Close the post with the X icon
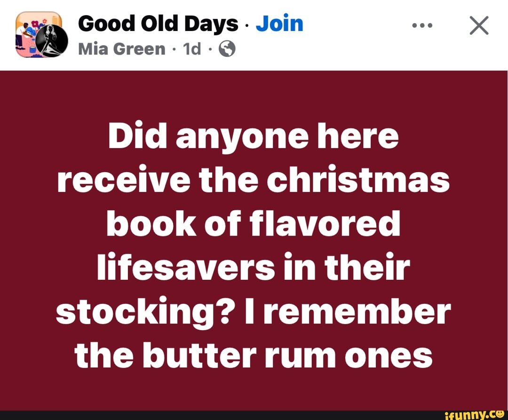 point(479,25)
